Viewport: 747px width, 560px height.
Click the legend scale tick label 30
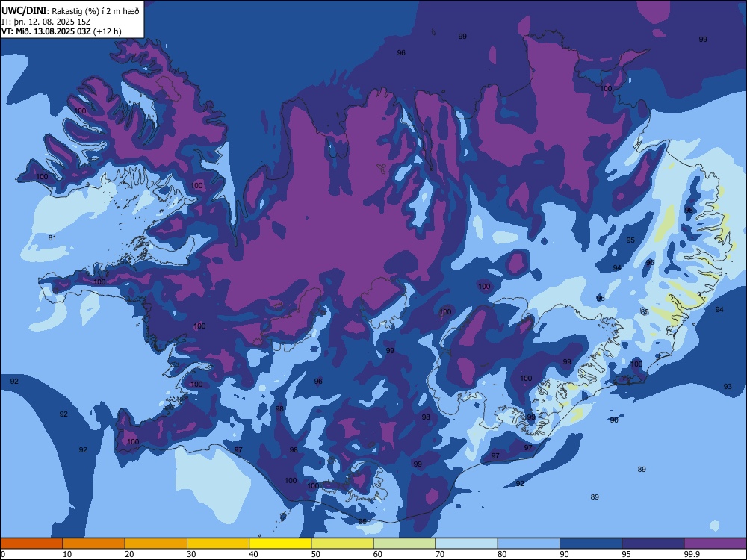coord(191,554)
